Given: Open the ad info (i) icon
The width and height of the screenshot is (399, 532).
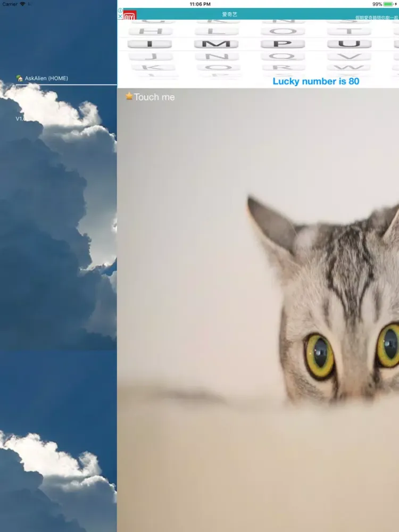Looking at the screenshot, I should [120, 11].
